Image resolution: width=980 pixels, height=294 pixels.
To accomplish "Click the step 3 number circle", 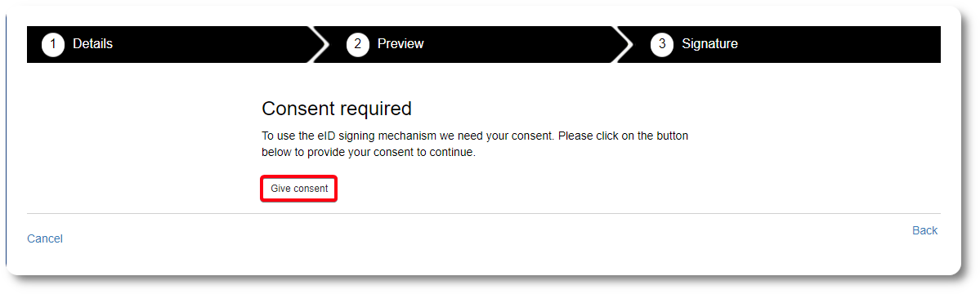I will (x=662, y=44).
